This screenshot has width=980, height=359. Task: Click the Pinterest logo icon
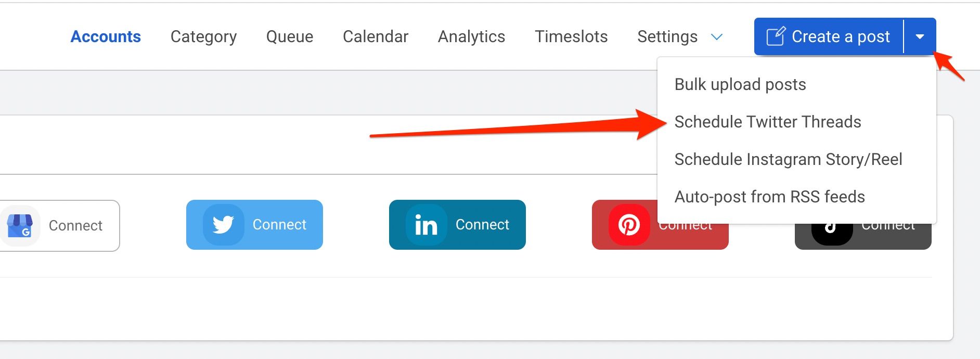click(x=629, y=225)
